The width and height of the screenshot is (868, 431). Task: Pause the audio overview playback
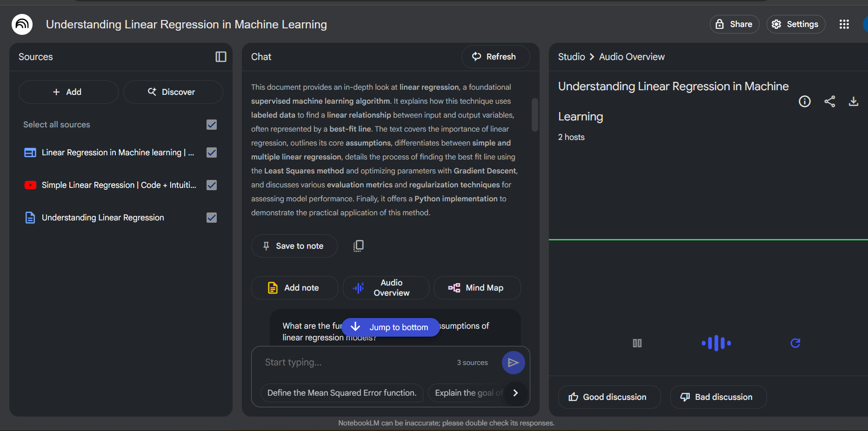click(x=637, y=343)
